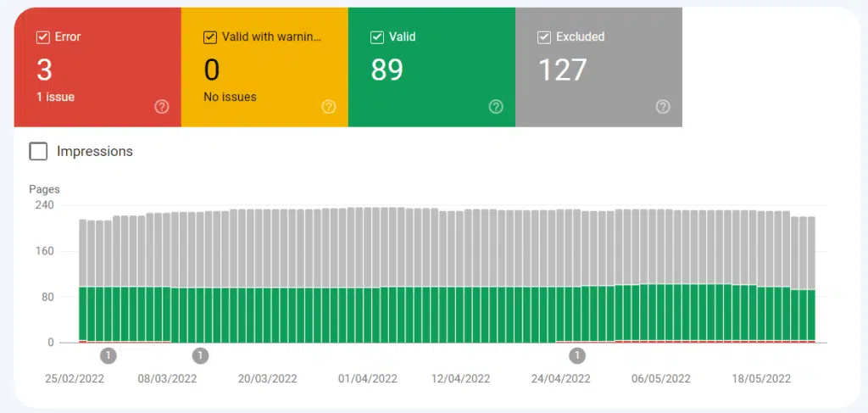Click help icon in the Excluded card

(x=663, y=107)
